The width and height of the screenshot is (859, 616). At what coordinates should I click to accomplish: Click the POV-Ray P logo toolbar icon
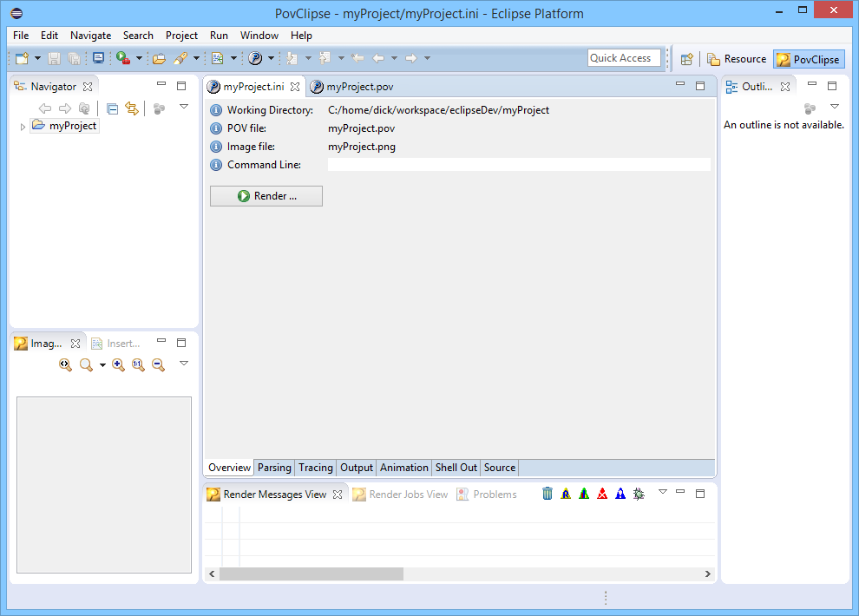point(255,58)
